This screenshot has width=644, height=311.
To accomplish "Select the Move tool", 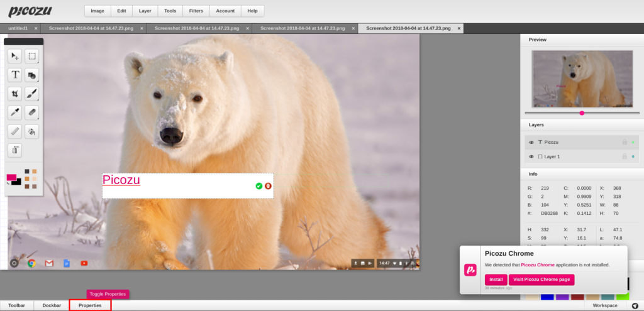I will coord(15,56).
